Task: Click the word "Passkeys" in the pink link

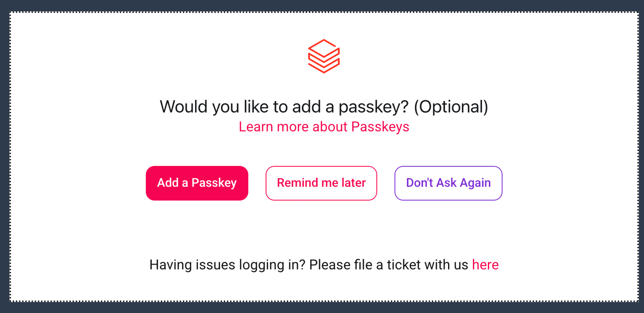Action: tap(380, 127)
